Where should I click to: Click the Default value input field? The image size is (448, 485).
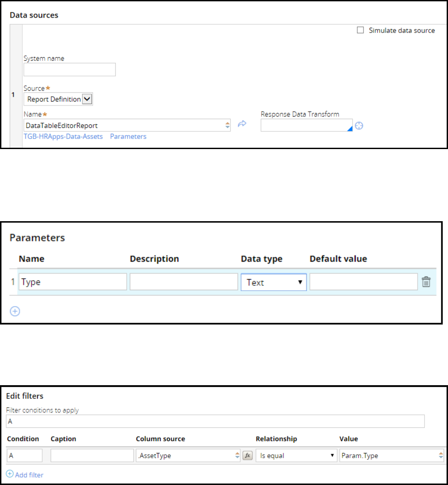pos(364,282)
